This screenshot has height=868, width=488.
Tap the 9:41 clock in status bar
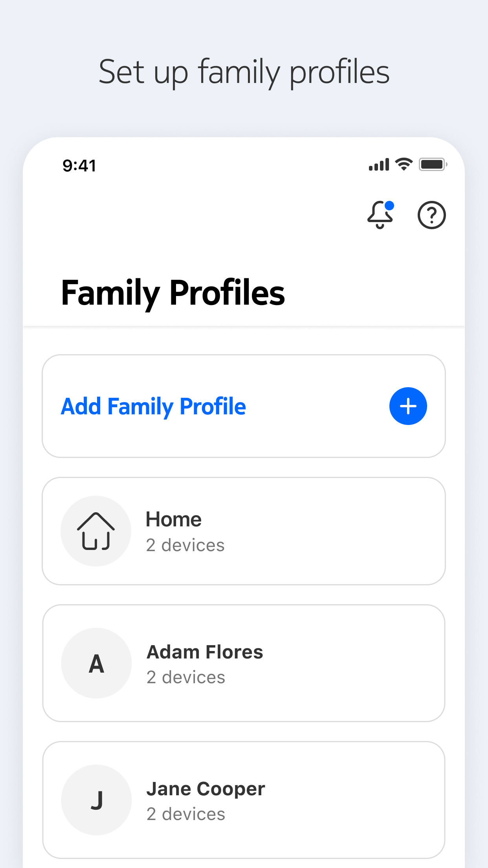pos(79,166)
